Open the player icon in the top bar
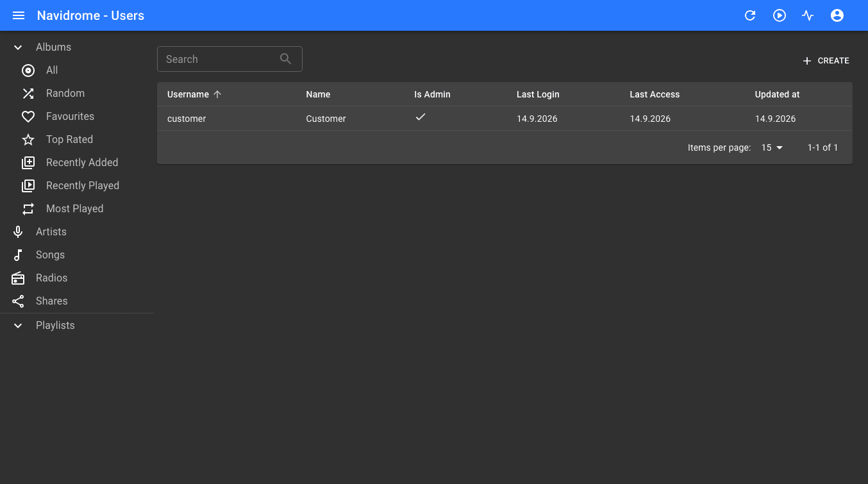Image resolution: width=868 pixels, height=484 pixels. pyautogui.click(x=780, y=15)
